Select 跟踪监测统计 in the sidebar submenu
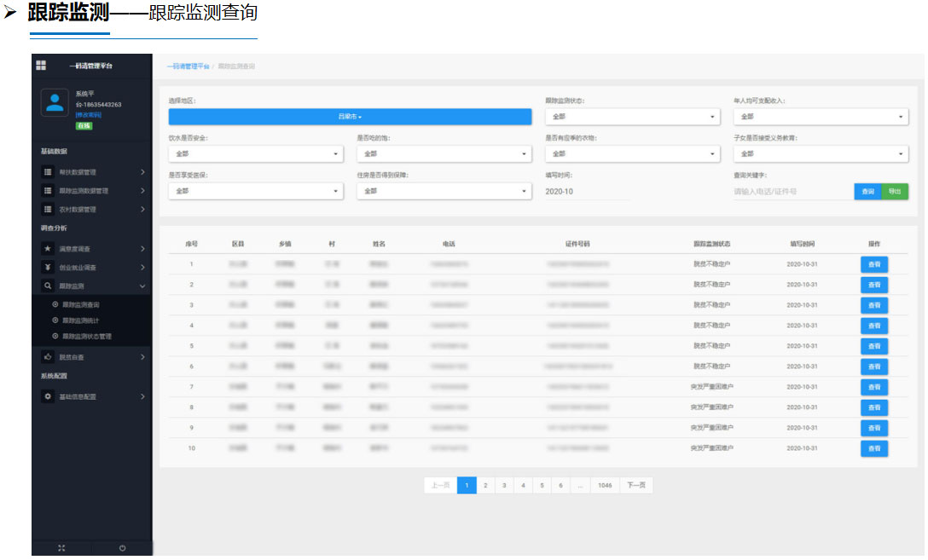The width and height of the screenshot is (928, 560). [81, 320]
